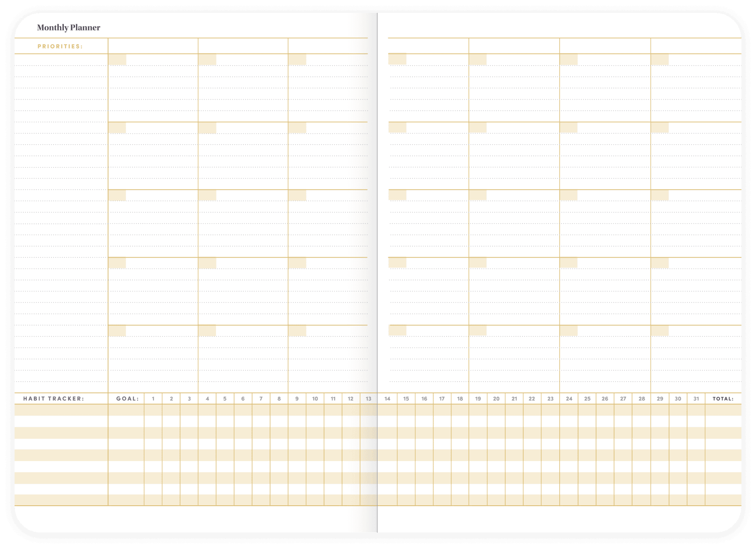Select habit tracker day 19 header
Screen dimensions: 756x549
478,398
